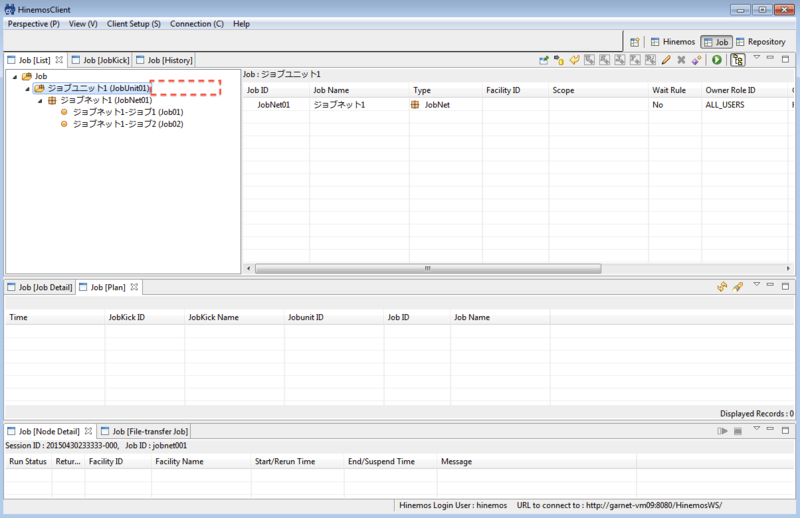Sort by the Facility ID column in top table

[515, 90]
